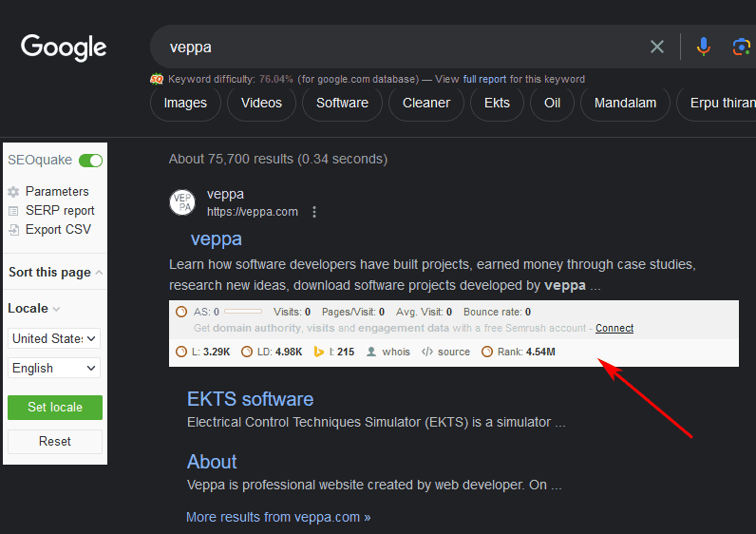The image size is (756, 534).
Task: Click the veppa site favicon
Action: [182, 202]
